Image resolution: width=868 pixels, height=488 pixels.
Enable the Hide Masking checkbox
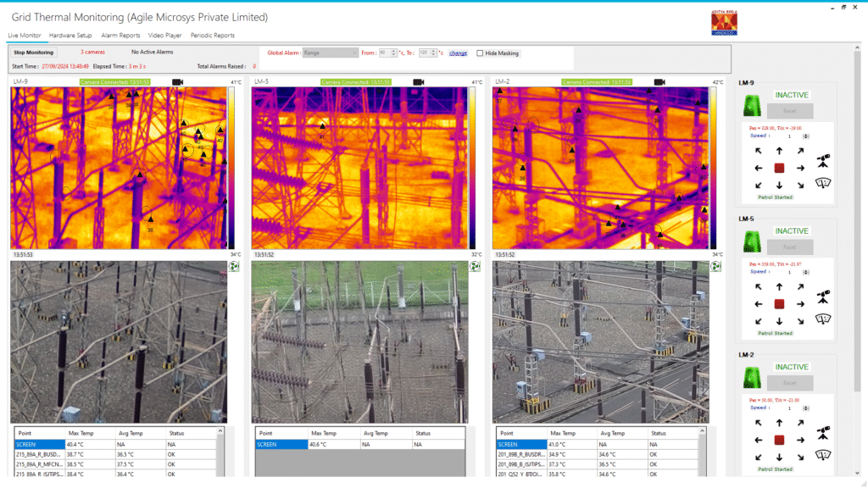(x=481, y=53)
